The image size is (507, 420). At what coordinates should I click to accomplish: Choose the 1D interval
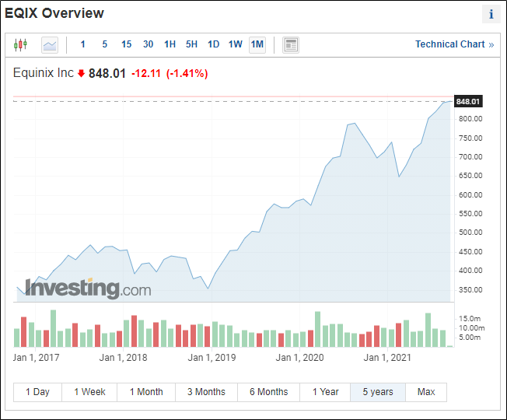pos(213,44)
